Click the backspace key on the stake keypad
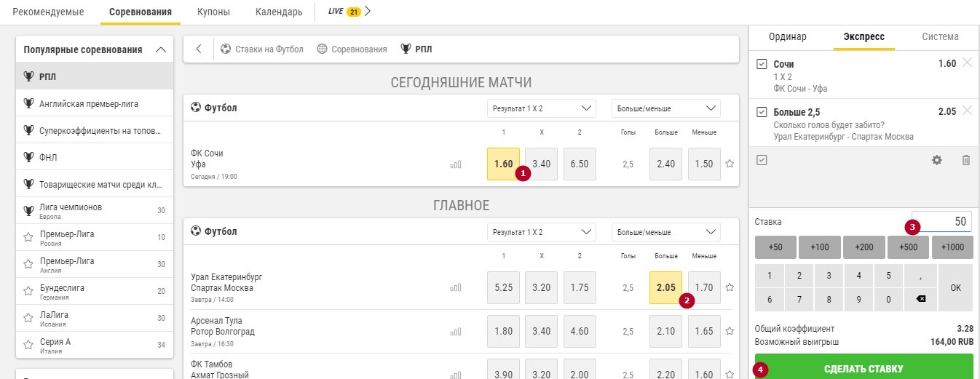Image resolution: width=980 pixels, height=379 pixels. click(x=921, y=299)
